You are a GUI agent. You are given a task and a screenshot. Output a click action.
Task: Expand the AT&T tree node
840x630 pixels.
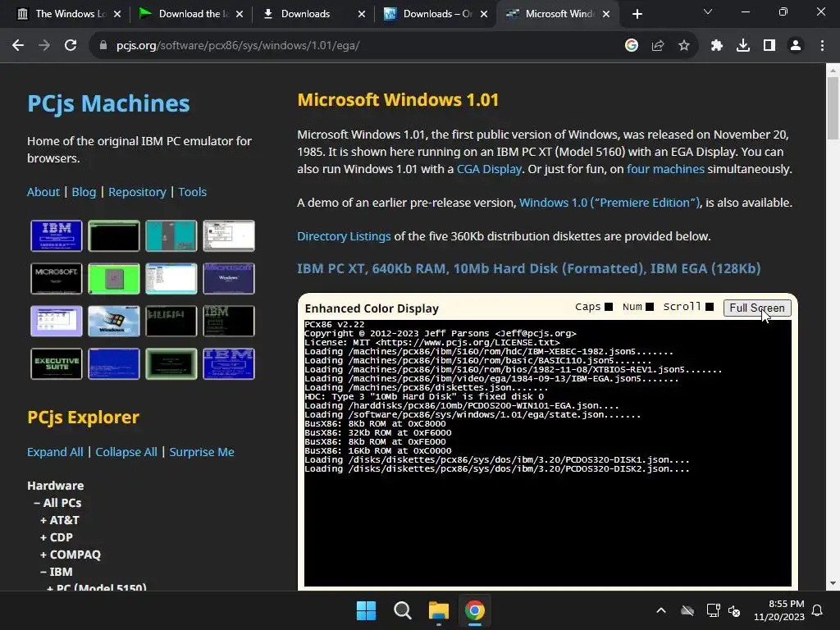(59, 519)
